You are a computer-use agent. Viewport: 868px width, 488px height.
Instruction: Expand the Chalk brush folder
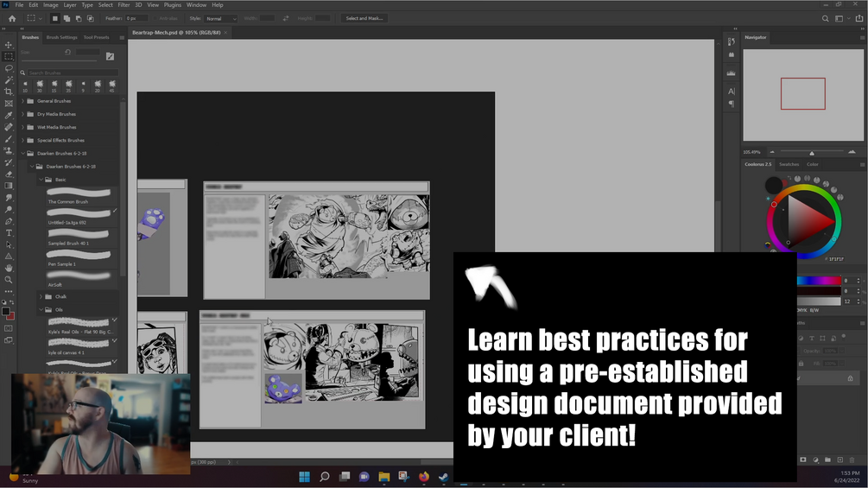[x=41, y=296]
